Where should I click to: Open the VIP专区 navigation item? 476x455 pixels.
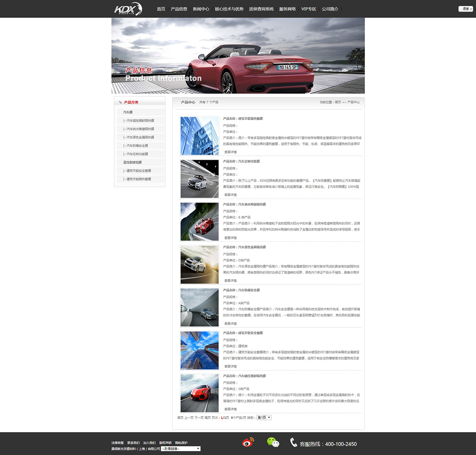309,9
